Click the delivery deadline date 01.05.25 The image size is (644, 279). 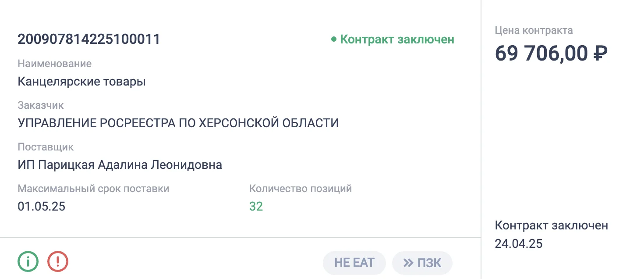tap(41, 206)
